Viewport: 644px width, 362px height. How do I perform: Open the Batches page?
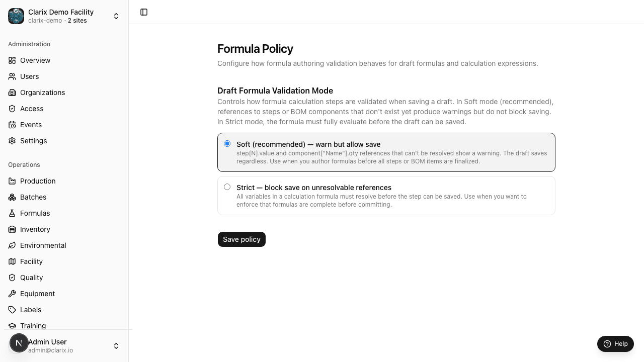pyautogui.click(x=64, y=197)
